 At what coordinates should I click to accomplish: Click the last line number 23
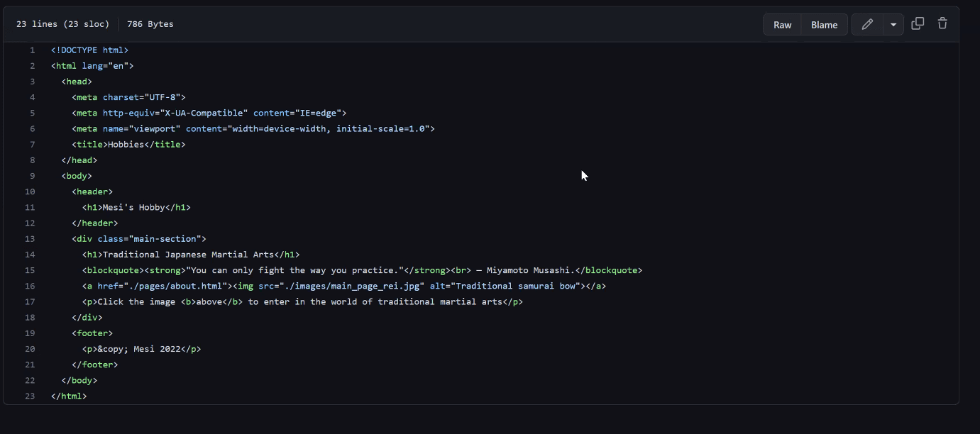coord(30,396)
